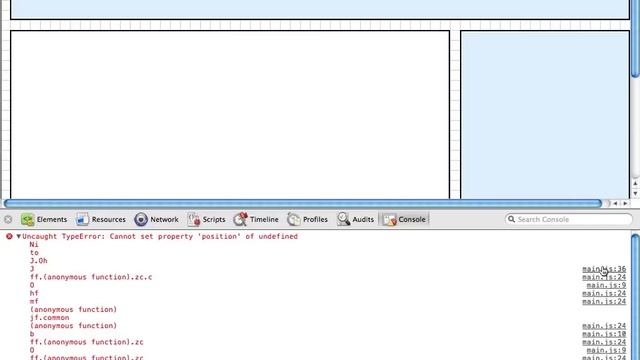Open main.js:24 link on the mf row
640x360 pixels.
click(604, 302)
